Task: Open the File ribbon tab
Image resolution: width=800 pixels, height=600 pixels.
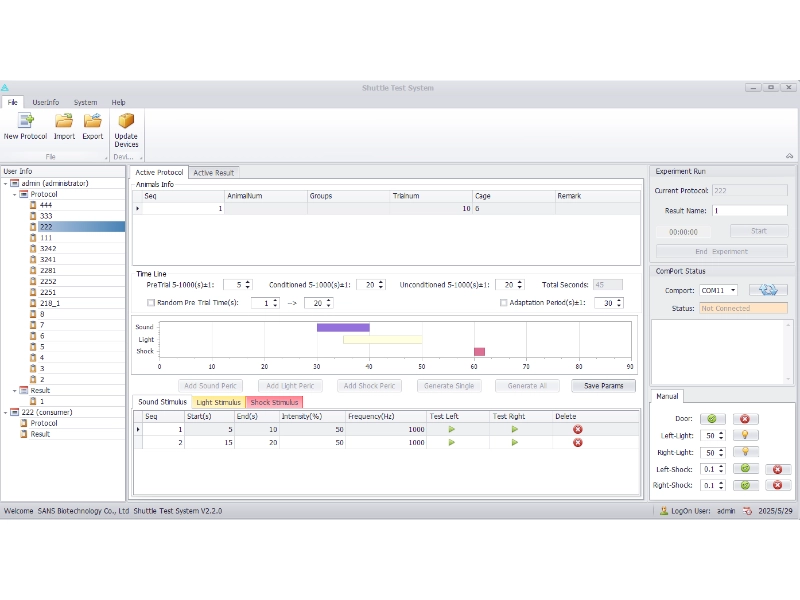Action: [x=12, y=102]
